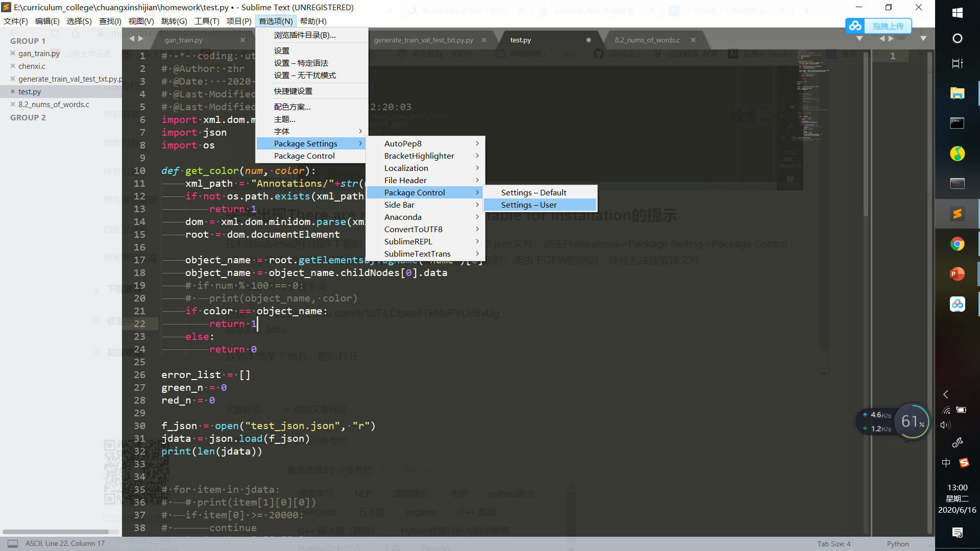
Task: Open the 帮助(H) menu
Action: (x=313, y=21)
